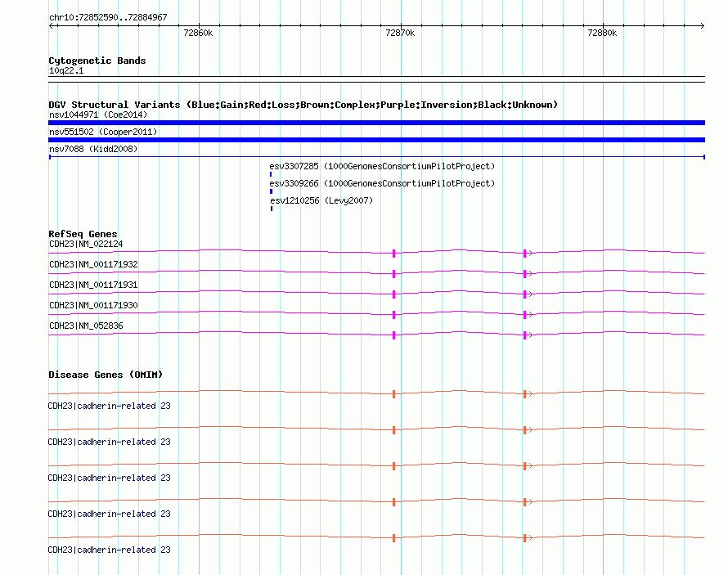Click the 72880k ruler tick label

(602, 33)
